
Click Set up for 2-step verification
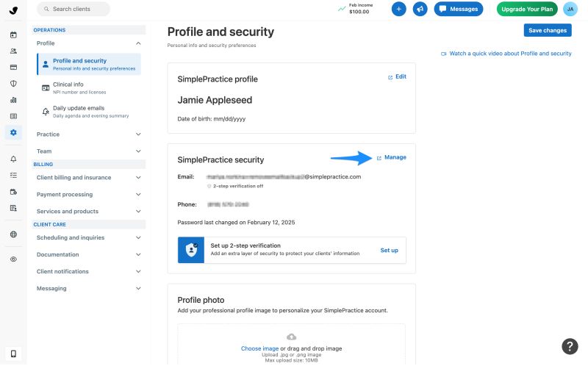390,250
